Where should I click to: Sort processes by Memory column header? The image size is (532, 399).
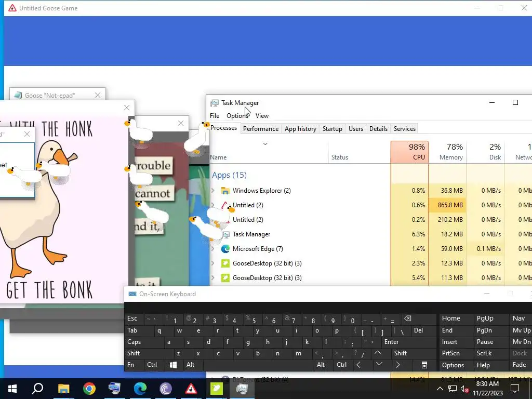(x=447, y=152)
